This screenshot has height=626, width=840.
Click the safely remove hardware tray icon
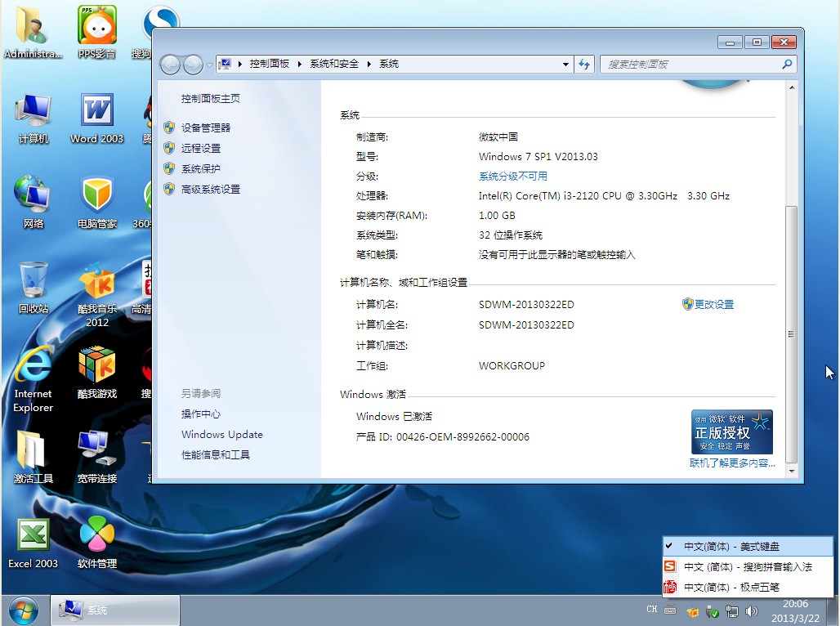pos(712,611)
